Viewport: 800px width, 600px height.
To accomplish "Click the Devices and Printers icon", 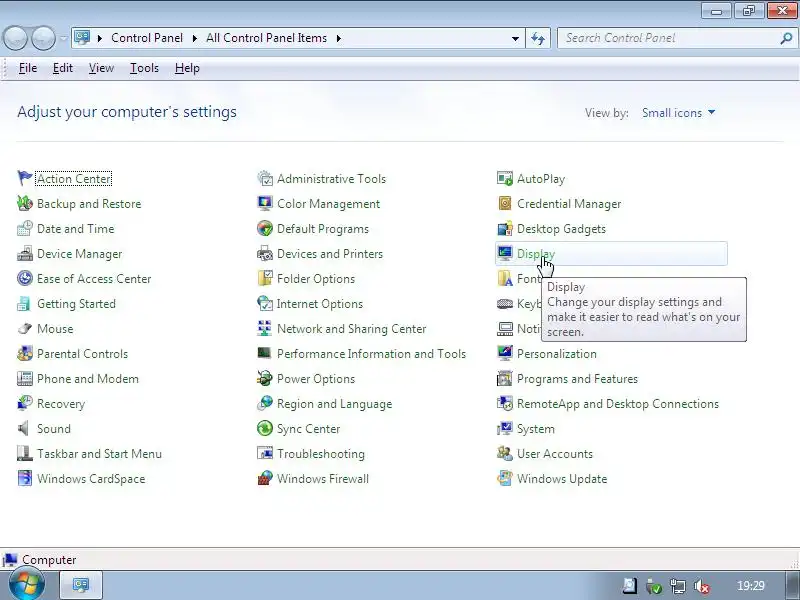I will (x=265, y=253).
